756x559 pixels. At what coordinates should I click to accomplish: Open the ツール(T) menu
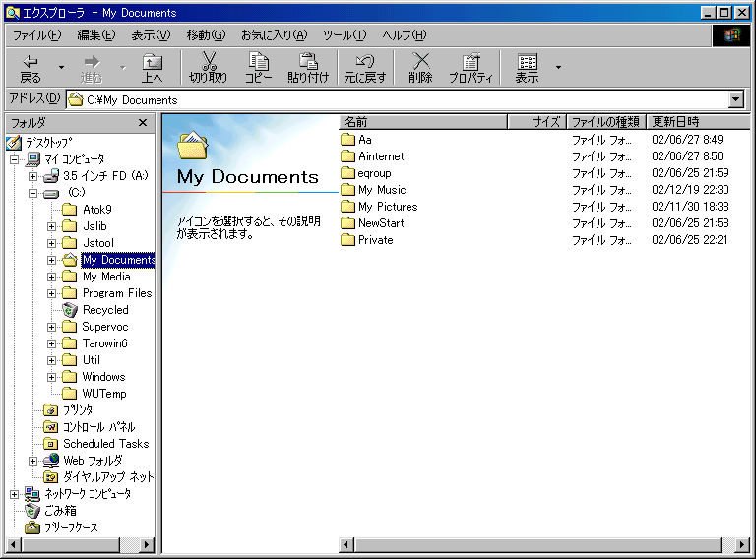(345, 35)
